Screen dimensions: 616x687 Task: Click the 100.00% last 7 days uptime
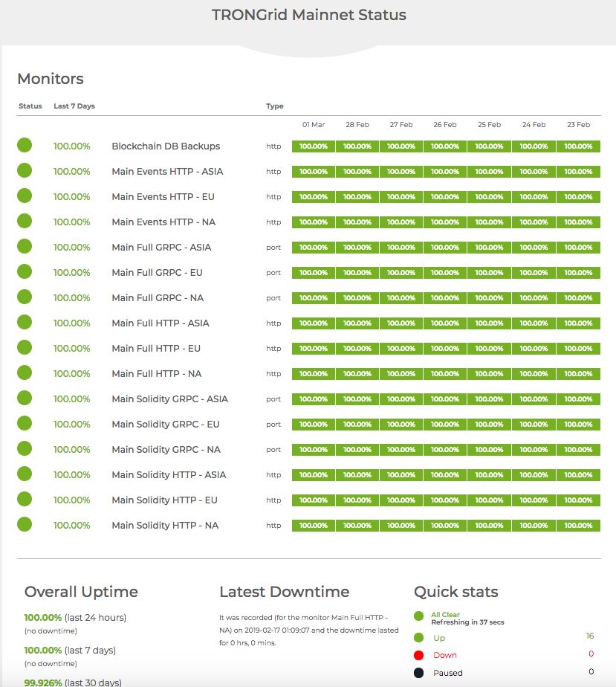coord(43,650)
